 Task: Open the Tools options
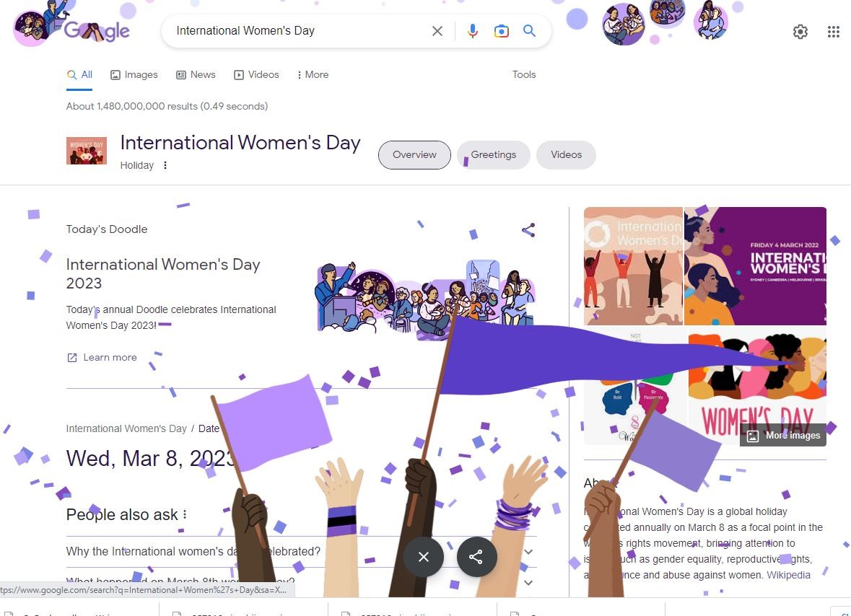pyautogui.click(x=524, y=75)
